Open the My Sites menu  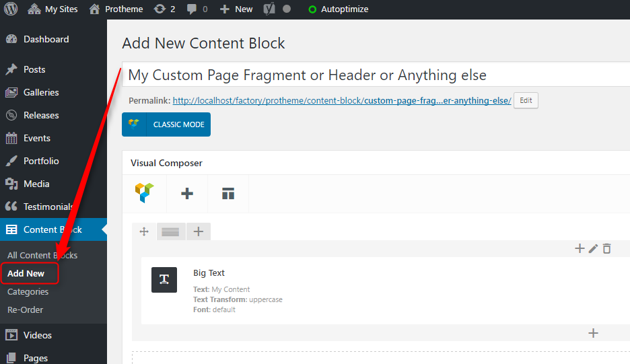pos(53,9)
